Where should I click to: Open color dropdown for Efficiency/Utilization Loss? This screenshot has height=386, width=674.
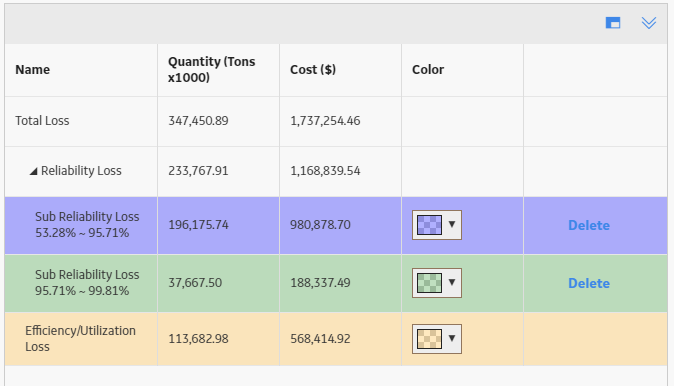pos(452,338)
